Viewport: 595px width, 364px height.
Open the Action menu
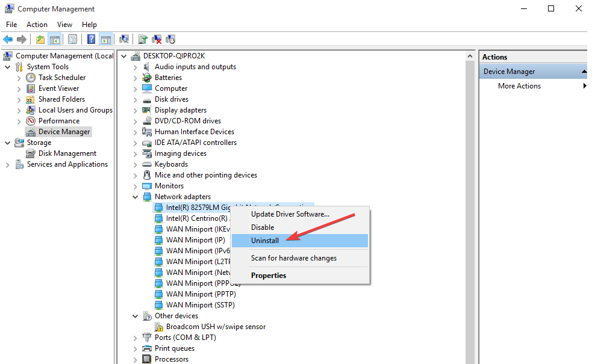coord(37,25)
